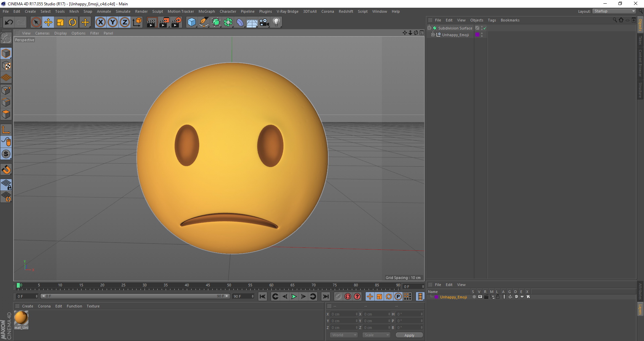This screenshot has height=341, width=644.
Task: Open the Content Browser side tab
Action: pyautogui.click(x=640, y=63)
